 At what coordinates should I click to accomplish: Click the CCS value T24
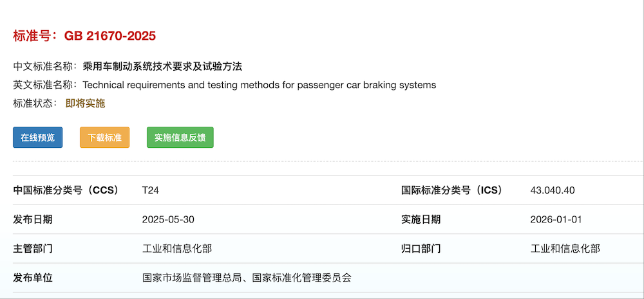coord(149,190)
